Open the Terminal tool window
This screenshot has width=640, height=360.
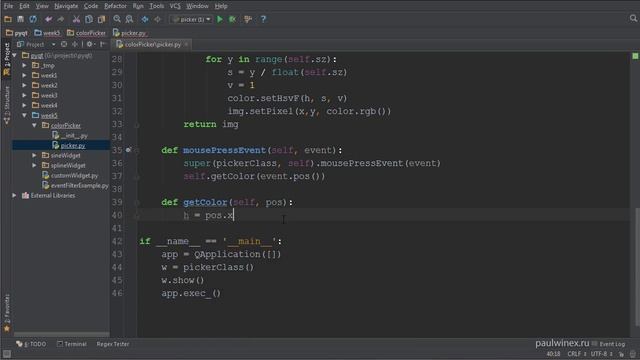coord(72,344)
